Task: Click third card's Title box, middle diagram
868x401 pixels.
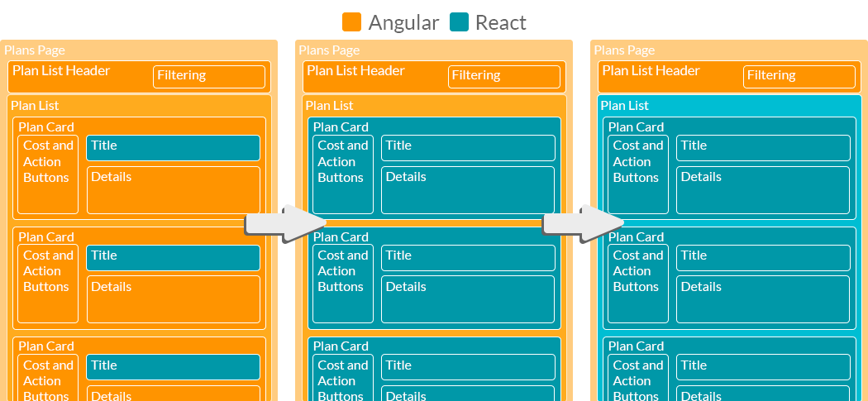Action: coord(469,367)
